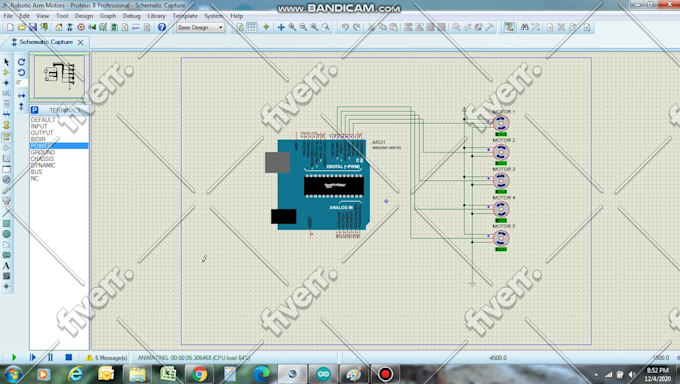The image size is (680, 384).
Task: Click the blue Pan/Center crosshair icon
Action: (281, 27)
